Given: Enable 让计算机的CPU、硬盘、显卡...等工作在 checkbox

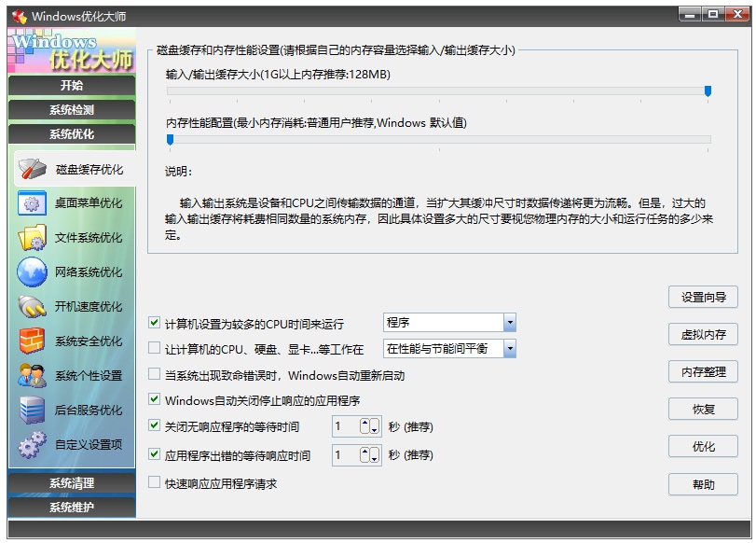Looking at the screenshot, I should (155, 347).
